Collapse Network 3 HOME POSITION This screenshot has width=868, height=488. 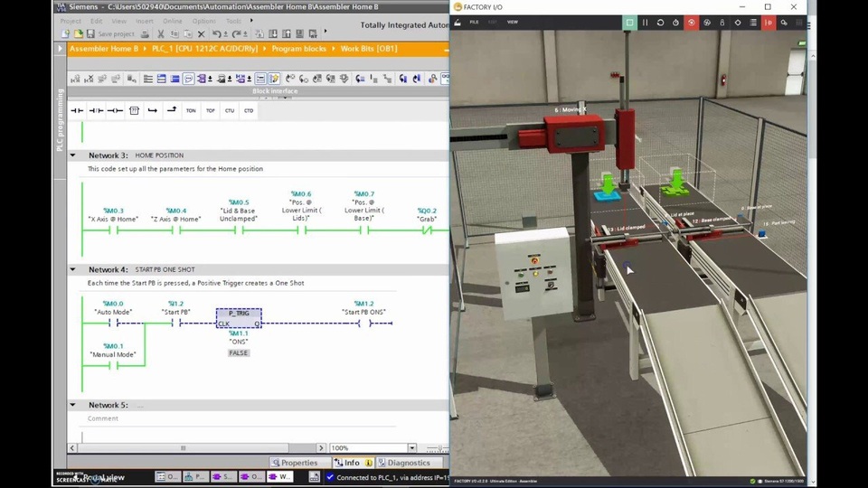pyautogui.click(x=73, y=155)
